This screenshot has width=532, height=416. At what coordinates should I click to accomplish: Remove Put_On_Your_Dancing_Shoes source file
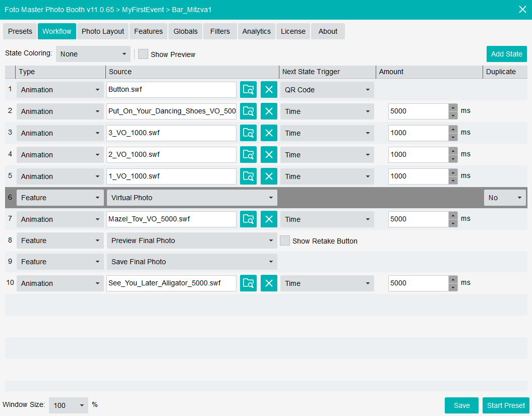(x=269, y=111)
